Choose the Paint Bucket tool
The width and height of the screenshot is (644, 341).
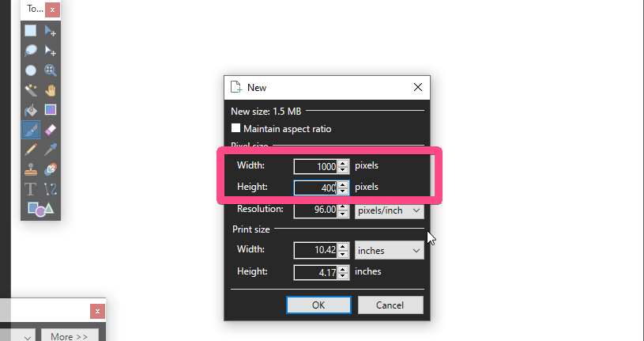click(x=30, y=110)
